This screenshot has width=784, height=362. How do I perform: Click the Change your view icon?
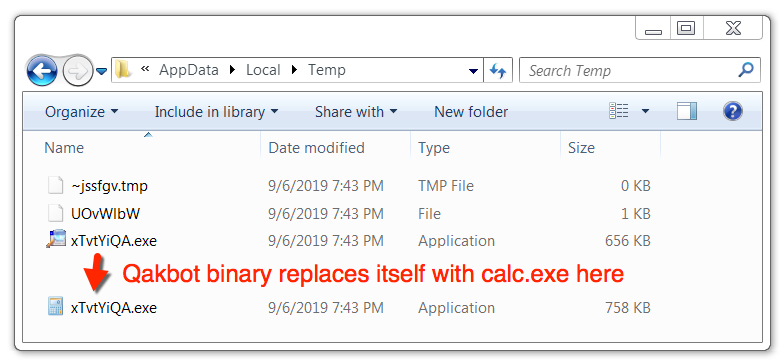point(618,110)
